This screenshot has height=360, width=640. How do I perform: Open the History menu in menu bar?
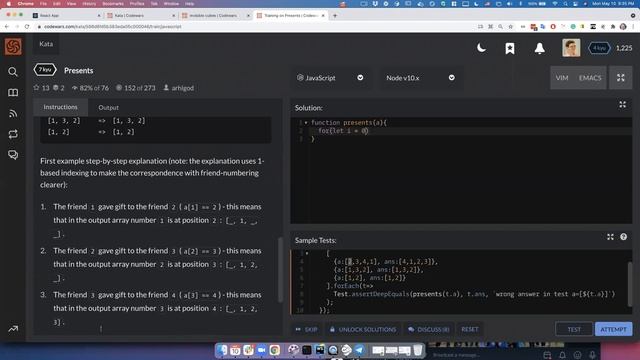tap(89, 4)
